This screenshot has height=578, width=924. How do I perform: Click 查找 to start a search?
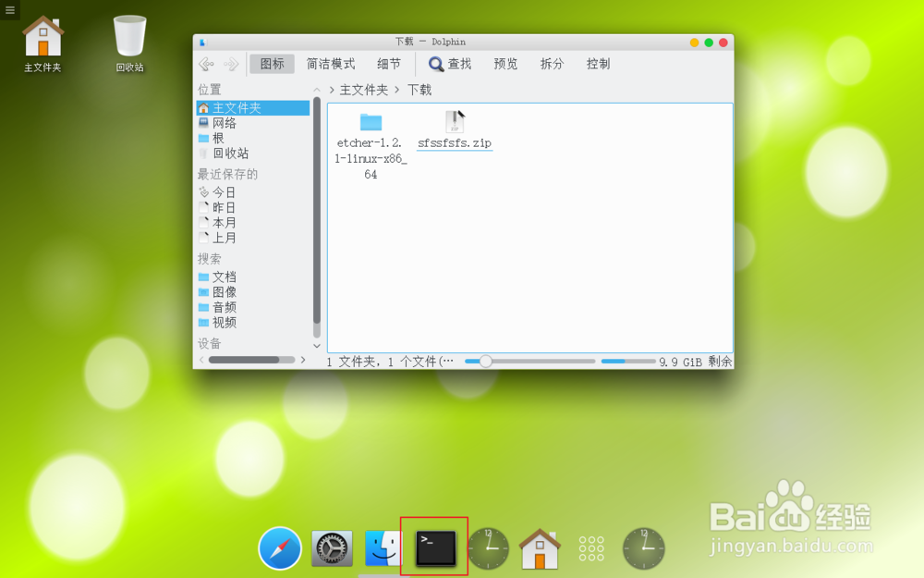tap(449, 64)
